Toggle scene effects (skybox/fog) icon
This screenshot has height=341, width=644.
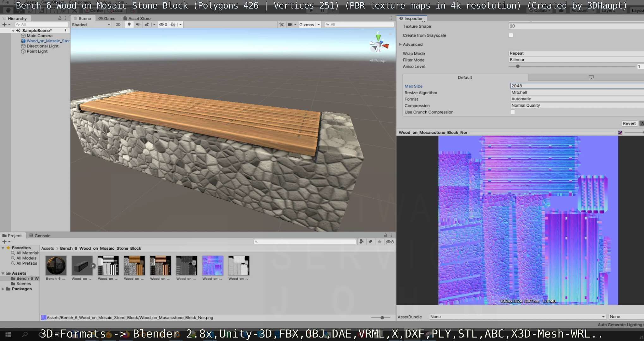147,24
